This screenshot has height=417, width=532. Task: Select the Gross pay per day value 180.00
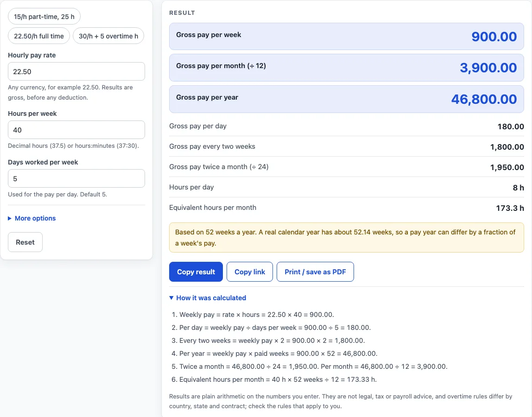click(x=511, y=126)
